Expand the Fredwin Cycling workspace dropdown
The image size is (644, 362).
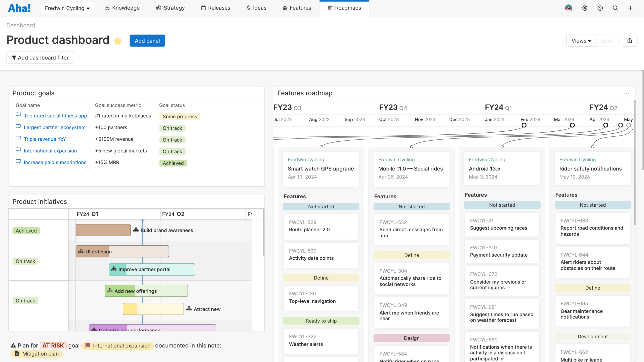(x=67, y=8)
